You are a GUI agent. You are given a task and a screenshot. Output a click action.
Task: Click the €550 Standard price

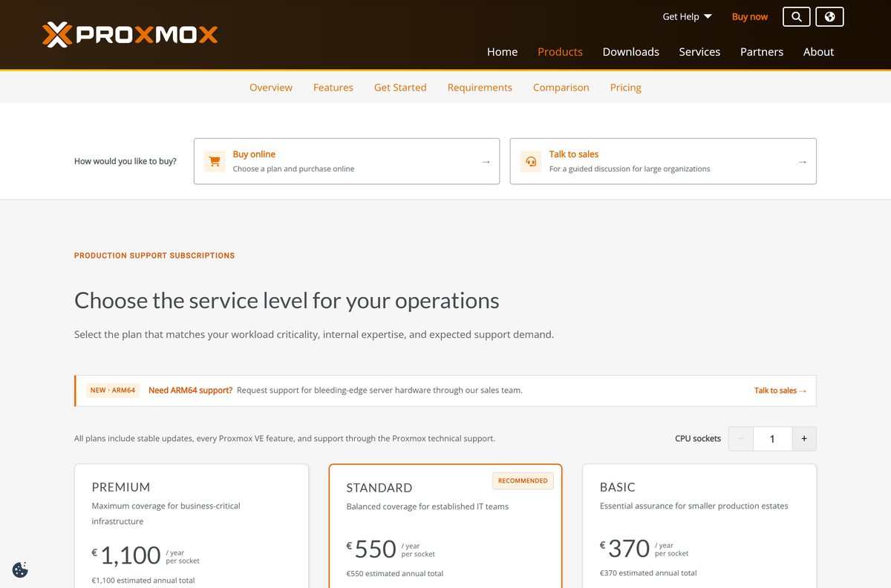371,549
